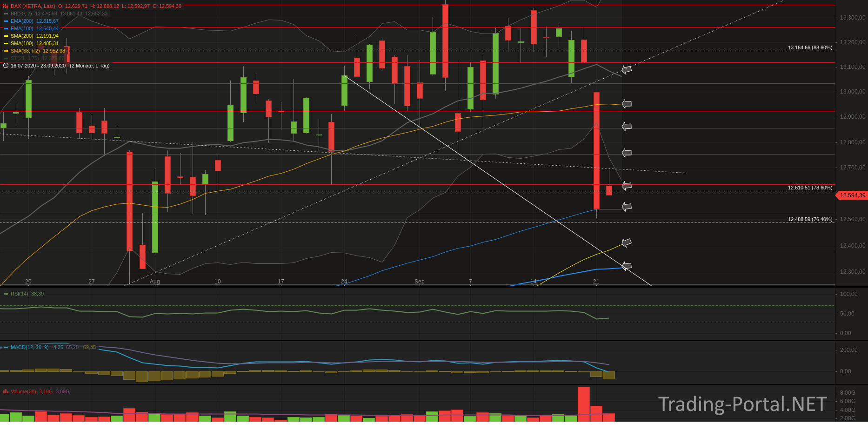Click the 50,00 label on the RSI axis
Viewport: 868px width, 444px height.
[847, 314]
